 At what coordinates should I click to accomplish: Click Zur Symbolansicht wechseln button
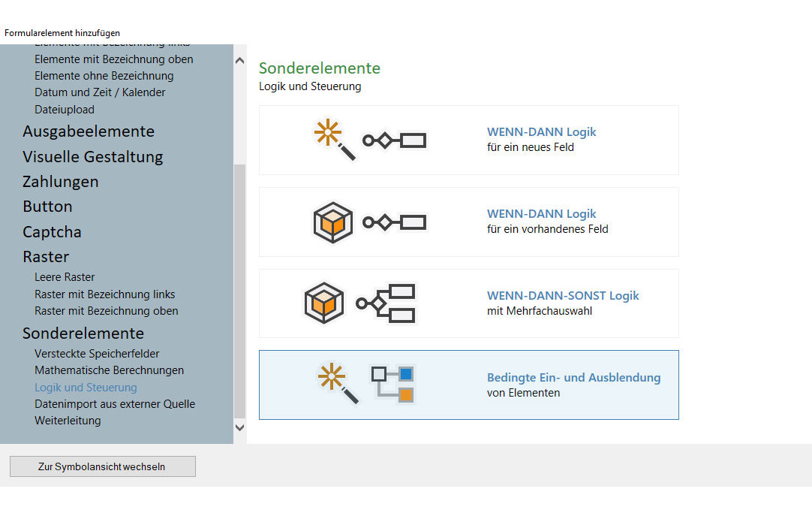pyautogui.click(x=102, y=466)
